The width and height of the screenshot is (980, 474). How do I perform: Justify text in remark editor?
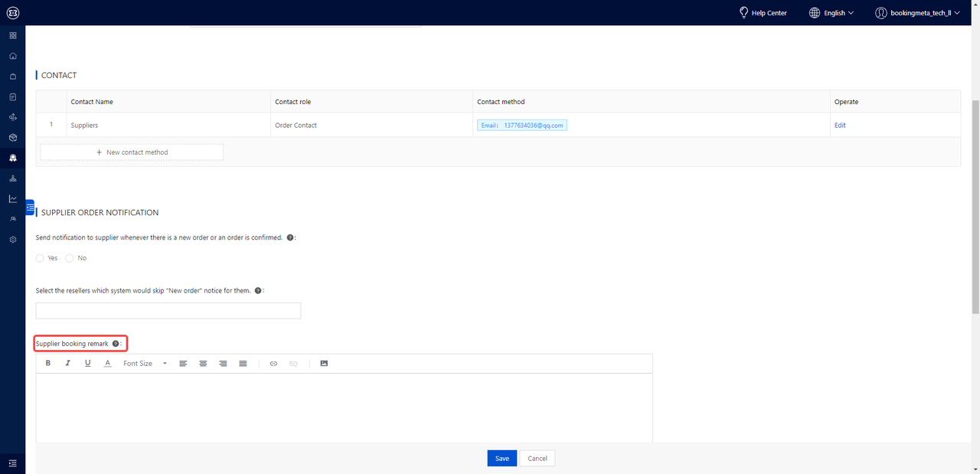pyautogui.click(x=243, y=363)
